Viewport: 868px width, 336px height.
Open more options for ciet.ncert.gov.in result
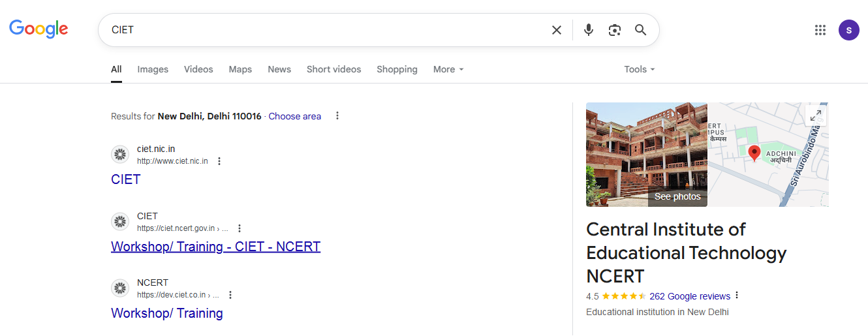(240, 228)
